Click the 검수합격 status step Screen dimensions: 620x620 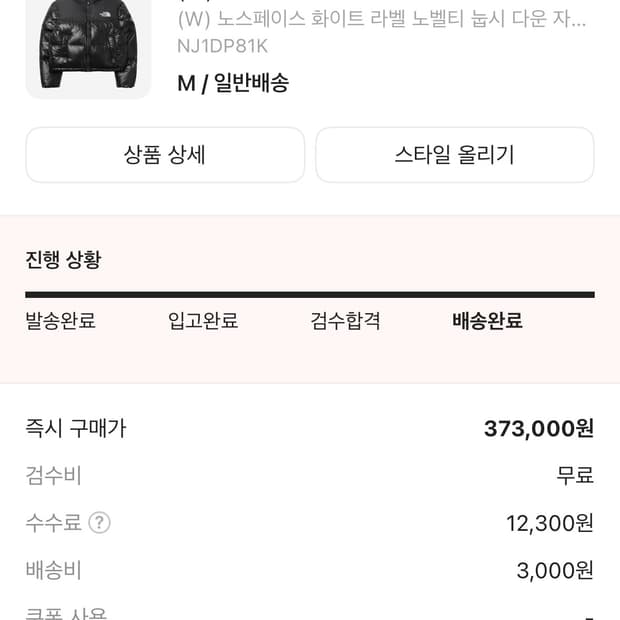click(345, 321)
